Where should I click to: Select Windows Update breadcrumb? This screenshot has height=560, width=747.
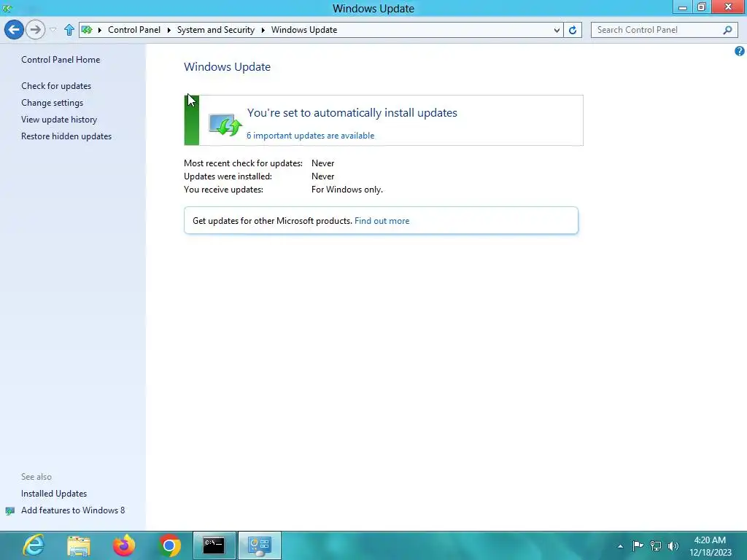[304, 29]
